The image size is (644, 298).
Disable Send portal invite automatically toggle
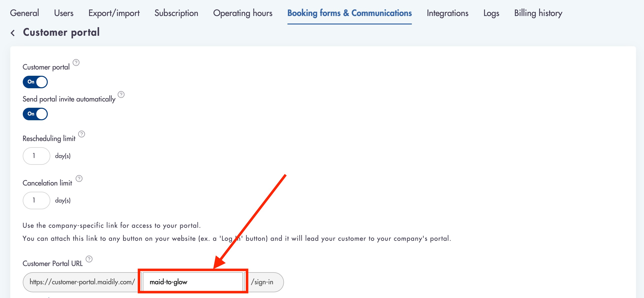click(35, 114)
